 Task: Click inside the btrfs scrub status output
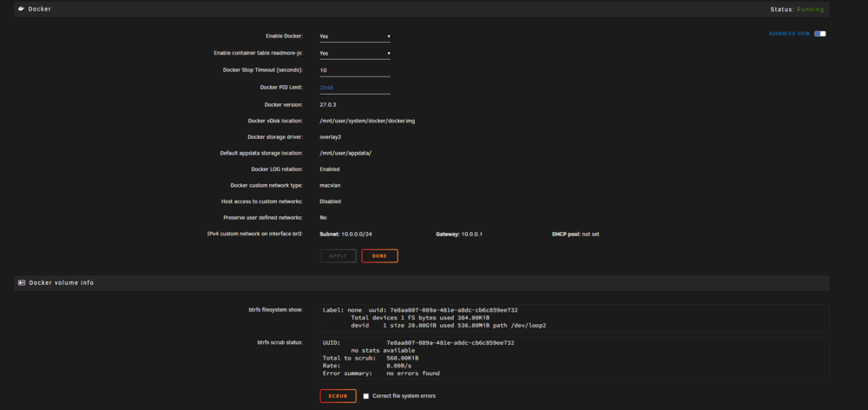point(575,358)
